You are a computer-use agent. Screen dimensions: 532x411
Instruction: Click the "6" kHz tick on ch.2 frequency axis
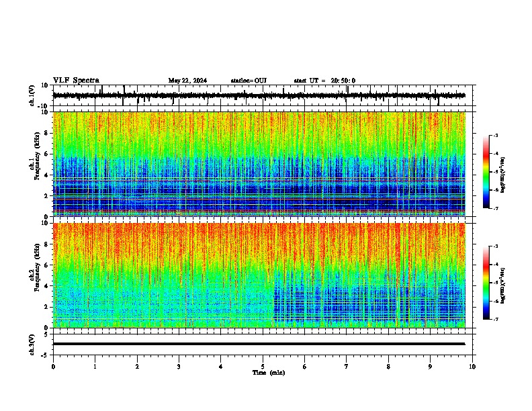pos(46,265)
